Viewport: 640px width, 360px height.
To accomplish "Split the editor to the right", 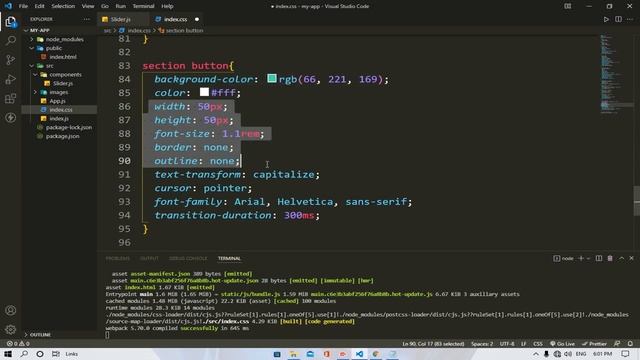I will (618, 19).
